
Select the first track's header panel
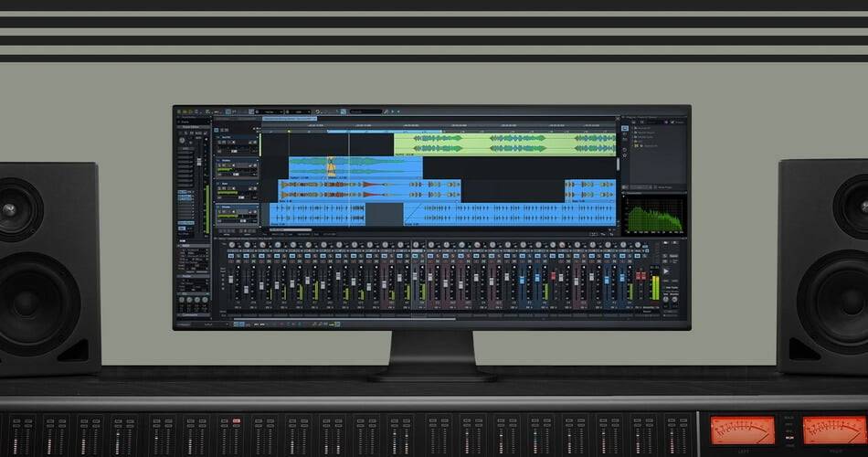pyautogui.click(x=237, y=144)
